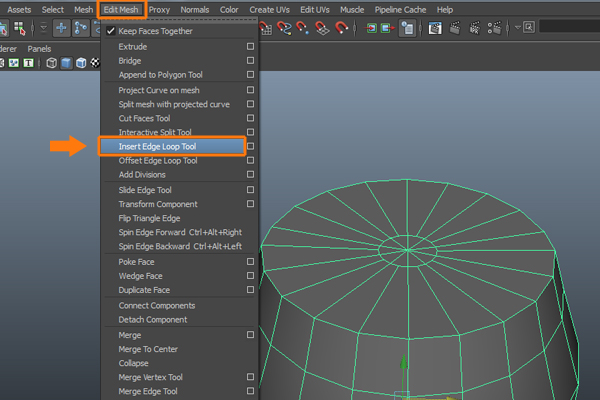600x400 pixels.
Task: Select Merge To Center menu item
Action: tap(150, 349)
